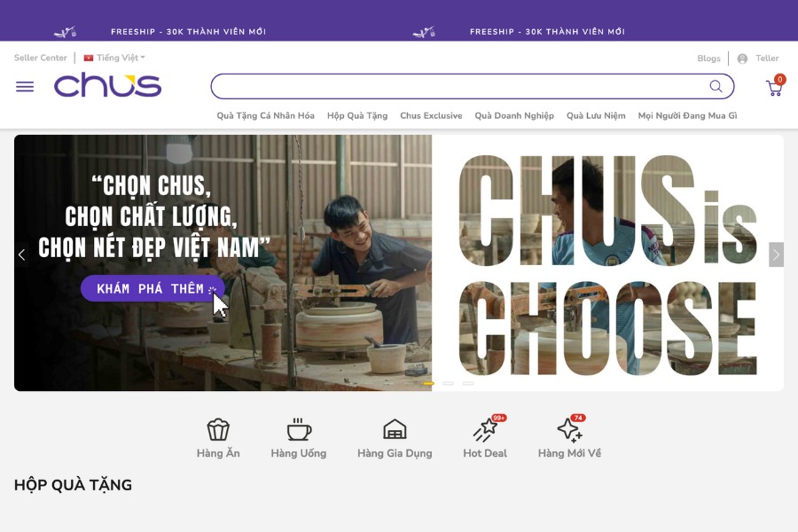Open Quà Tặng Cá Nhân Hóa menu
Image resolution: width=798 pixels, height=532 pixels.
[266, 115]
